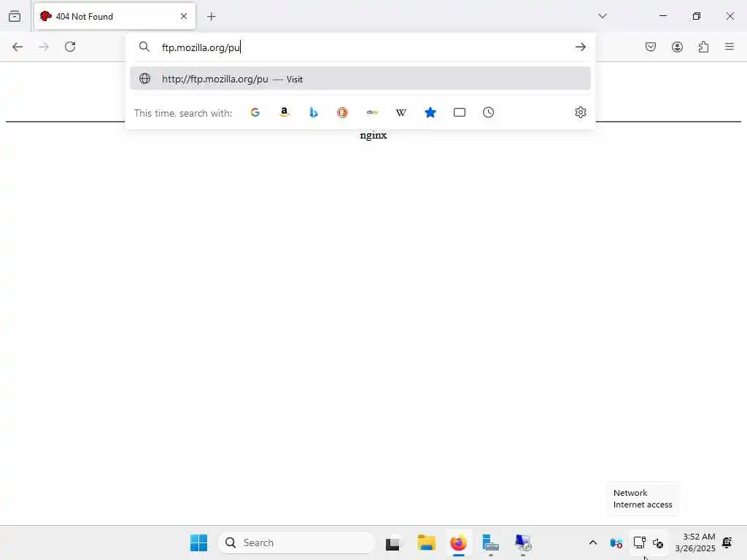Open Task View on the taskbar

click(x=393, y=542)
